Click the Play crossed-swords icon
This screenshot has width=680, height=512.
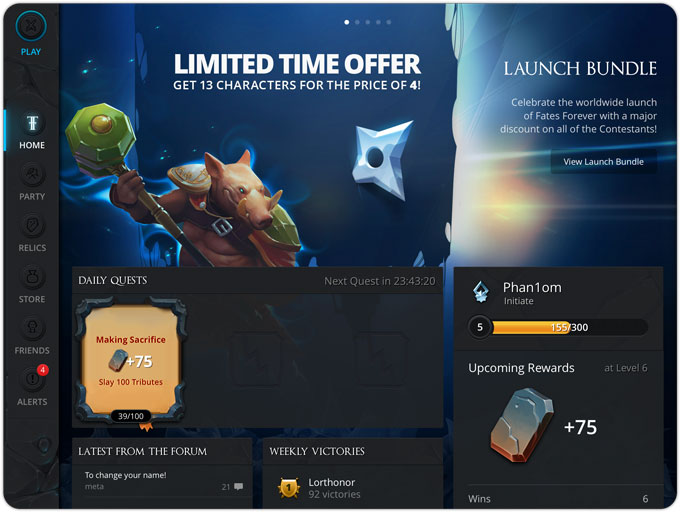coord(31,26)
